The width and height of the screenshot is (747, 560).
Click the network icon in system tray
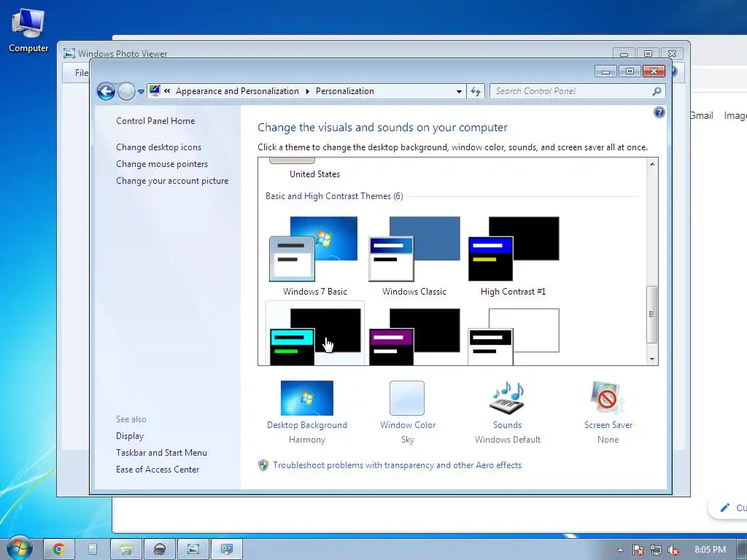tap(656, 550)
